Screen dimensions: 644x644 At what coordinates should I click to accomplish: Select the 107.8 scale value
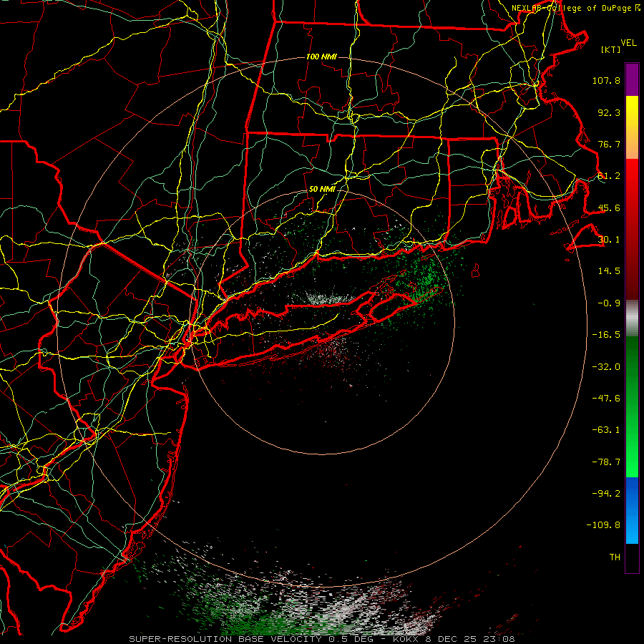pyautogui.click(x=606, y=80)
